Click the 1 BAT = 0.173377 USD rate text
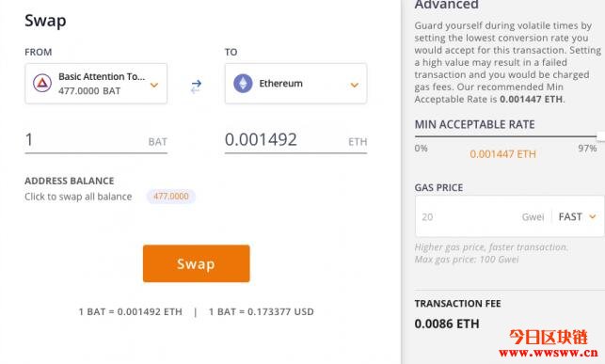605x364 pixels. [x=262, y=311]
